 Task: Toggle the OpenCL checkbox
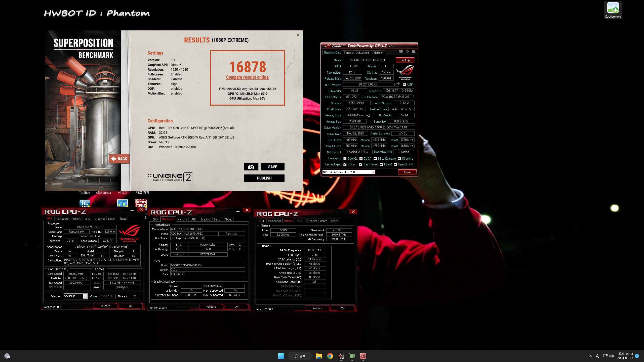point(345,159)
